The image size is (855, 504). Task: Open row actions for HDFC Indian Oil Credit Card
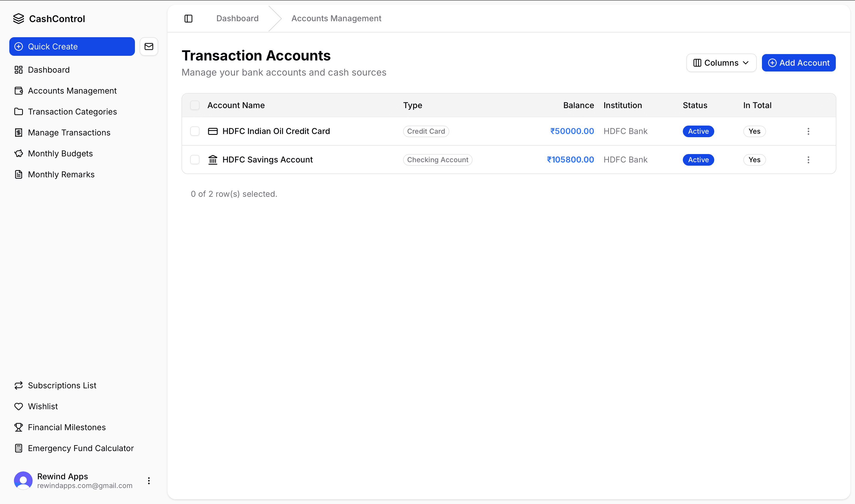tap(808, 131)
